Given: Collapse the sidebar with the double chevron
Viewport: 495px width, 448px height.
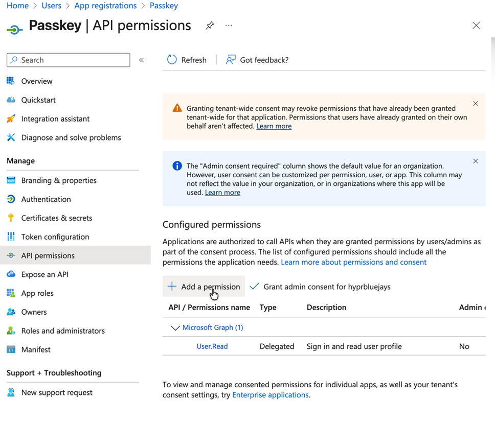Looking at the screenshot, I should (142, 60).
